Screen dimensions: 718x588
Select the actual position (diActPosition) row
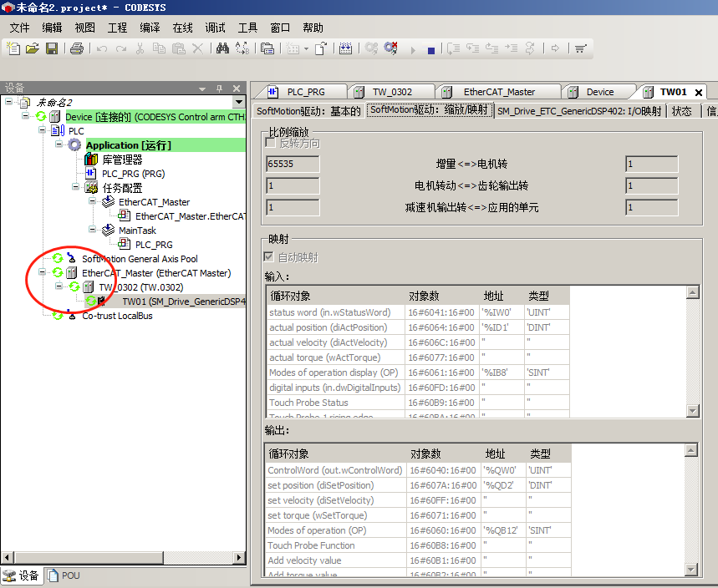(418, 327)
